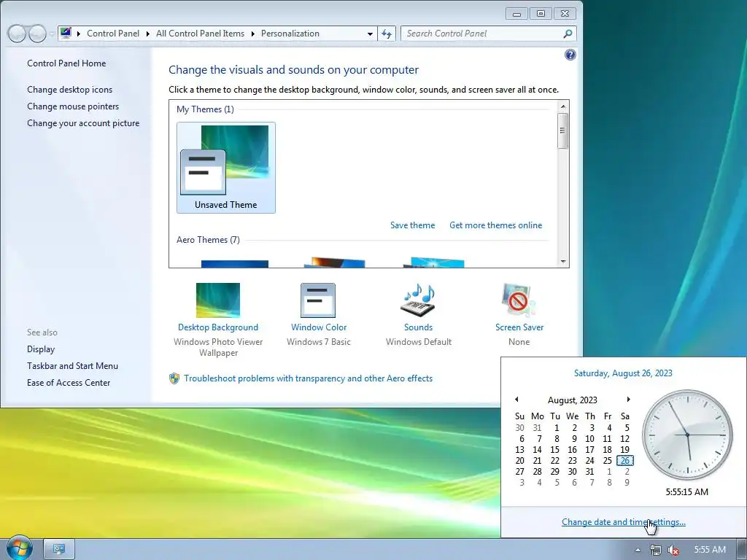Click the shield icon beside Troubleshoot link

174,378
